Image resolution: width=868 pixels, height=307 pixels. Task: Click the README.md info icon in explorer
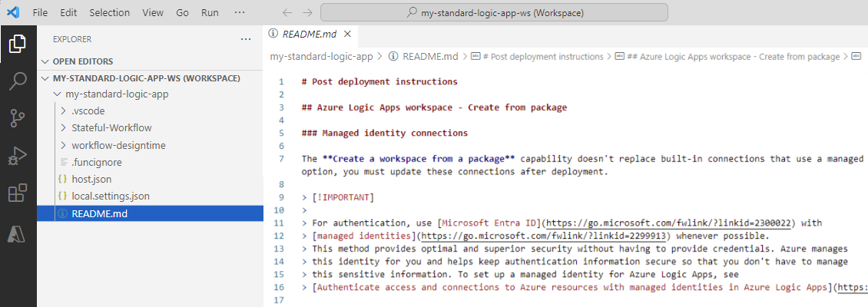coord(62,213)
